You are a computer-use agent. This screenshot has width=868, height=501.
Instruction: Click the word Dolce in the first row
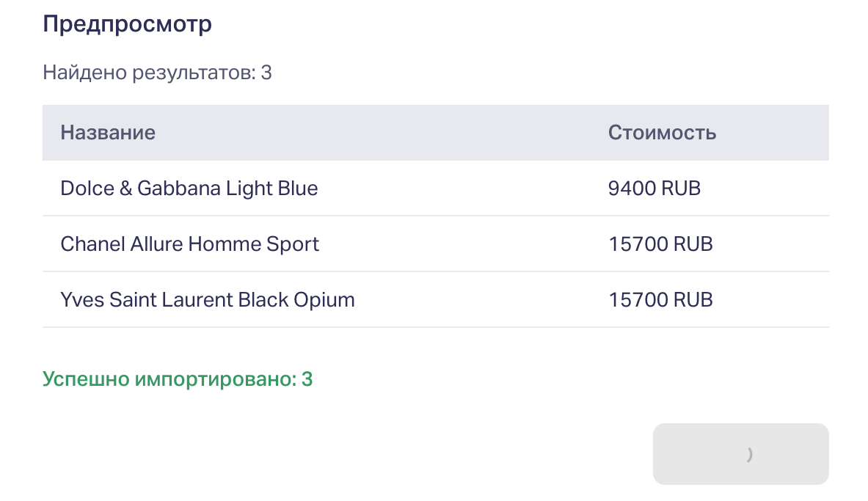tap(87, 189)
